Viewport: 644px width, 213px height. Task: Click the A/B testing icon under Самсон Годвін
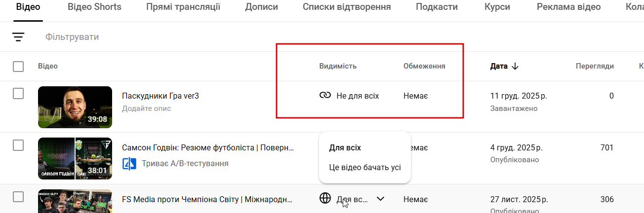coord(129,163)
